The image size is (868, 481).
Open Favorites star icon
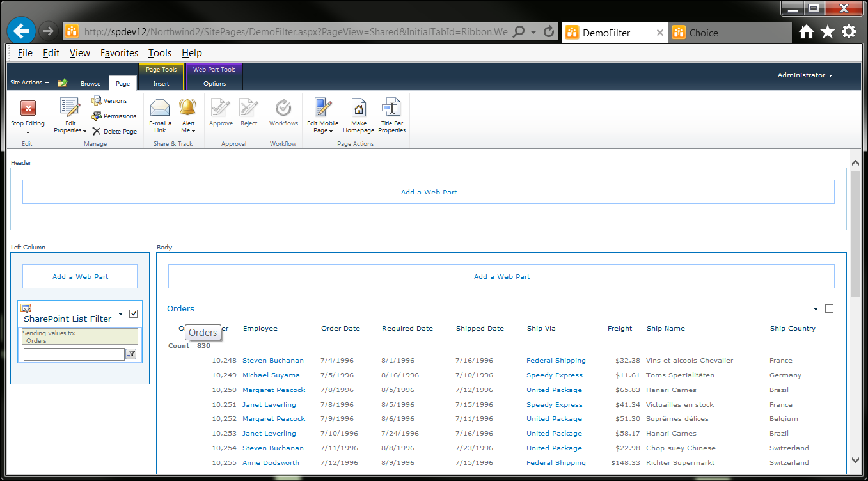pos(828,32)
